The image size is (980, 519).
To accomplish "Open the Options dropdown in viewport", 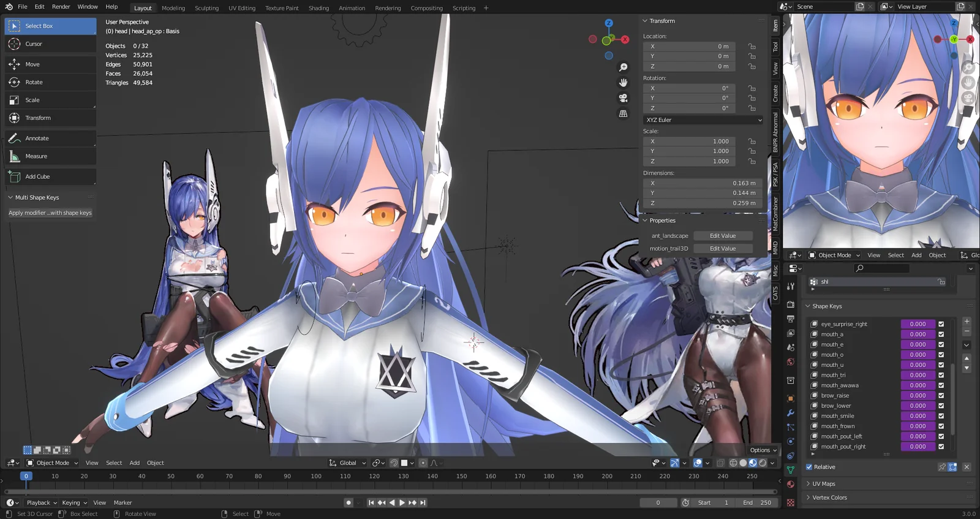I will point(763,450).
